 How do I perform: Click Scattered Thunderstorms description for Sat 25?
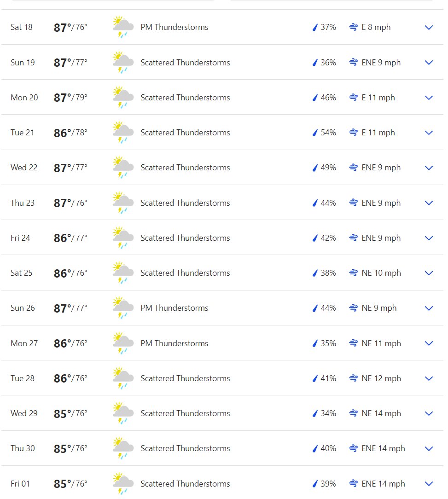pyautogui.click(x=185, y=273)
